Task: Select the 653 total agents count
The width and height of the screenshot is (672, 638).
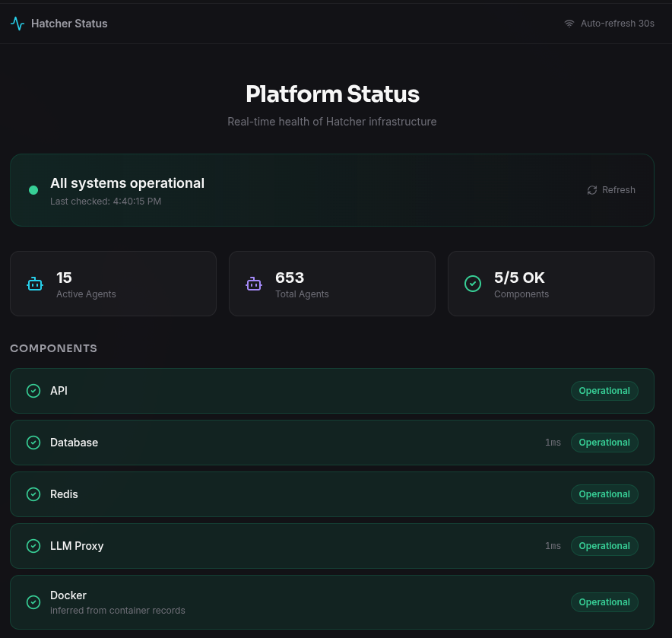Action: 290,278
